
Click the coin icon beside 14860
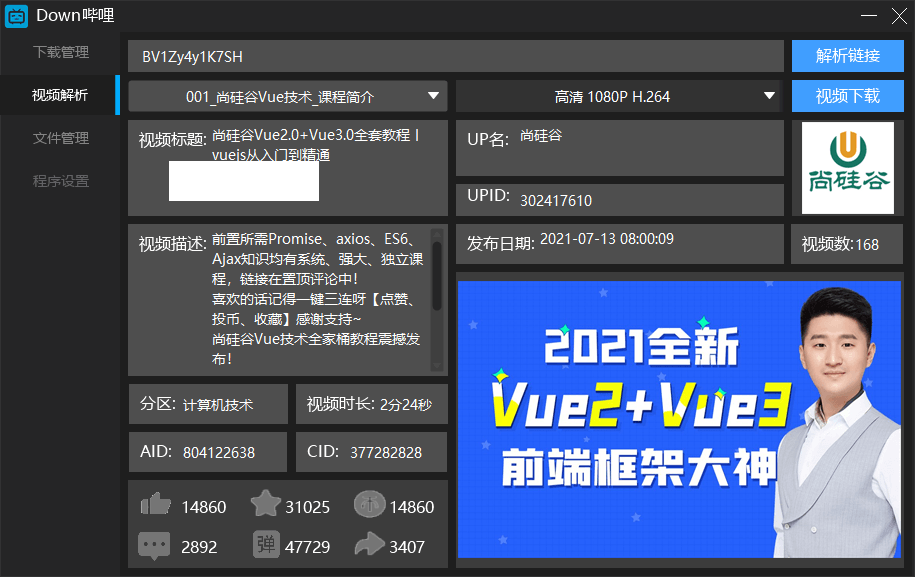point(369,504)
